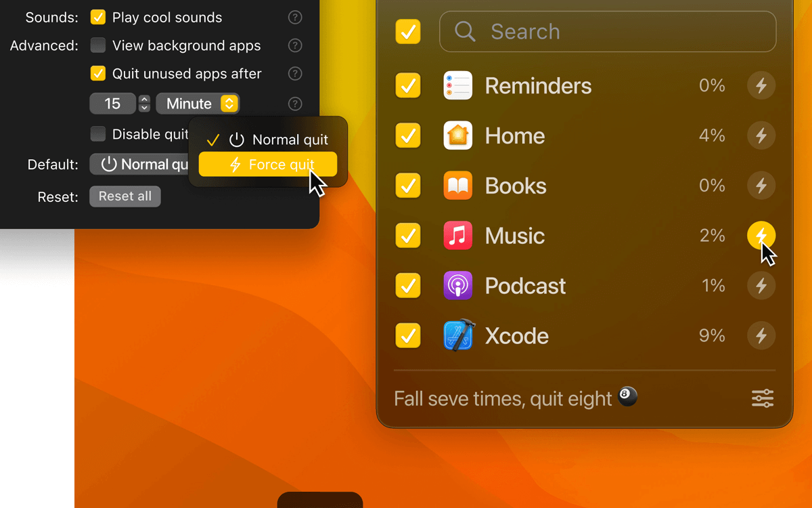The height and width of the screenshot is (508, 812).
Task: Force quit Music with highlighted lightning icon
Action: [x=761, y=236]
